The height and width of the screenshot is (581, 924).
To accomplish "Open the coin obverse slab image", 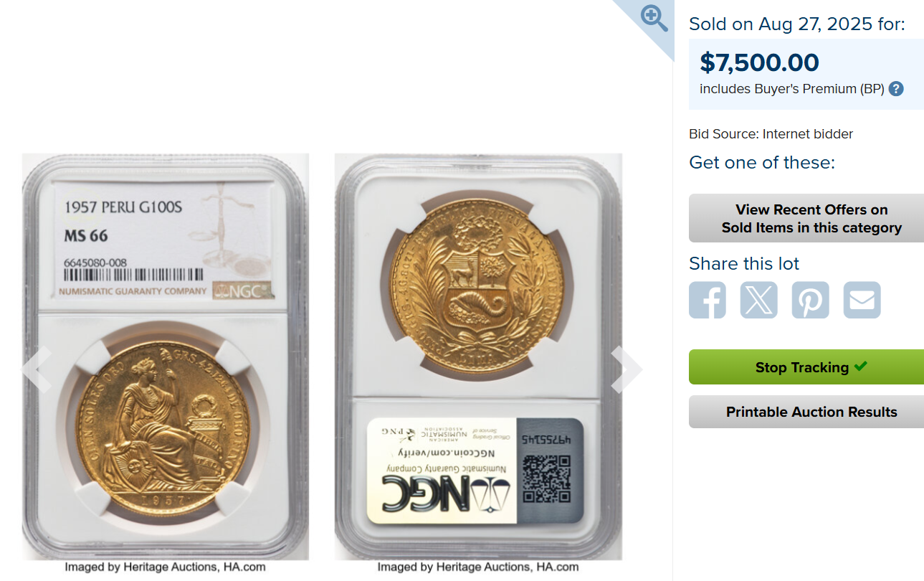I will pos(166,356).
